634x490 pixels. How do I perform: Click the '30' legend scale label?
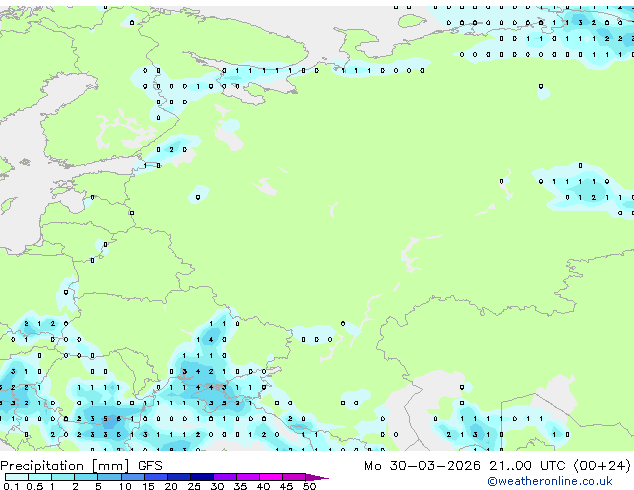pos(217,486)
